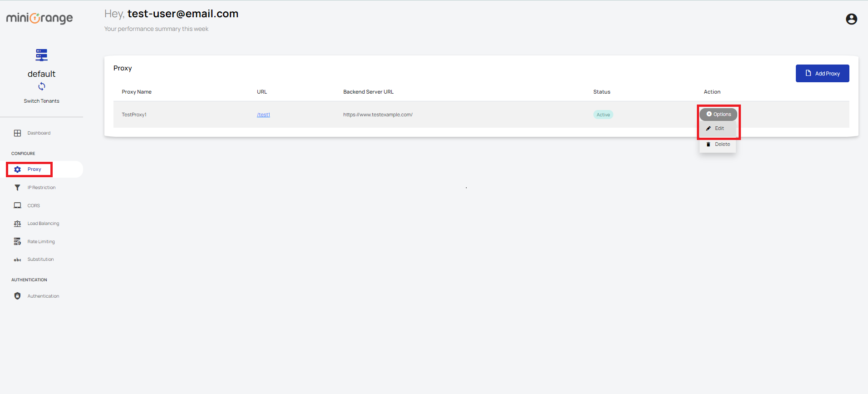Click the IP Restriction funnel icon
The height and width of the screenshot is (394, 868).
pyautogui.click(x=17, y=188)
